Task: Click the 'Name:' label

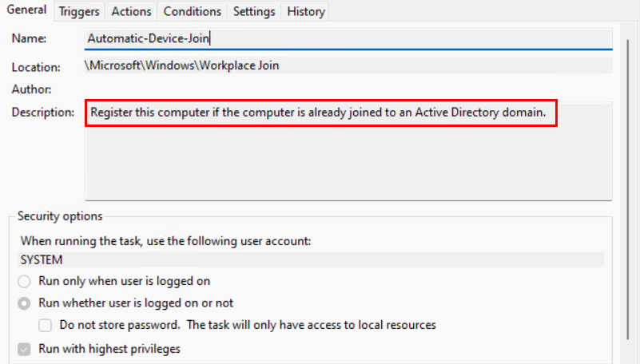Action: point(30,38)
